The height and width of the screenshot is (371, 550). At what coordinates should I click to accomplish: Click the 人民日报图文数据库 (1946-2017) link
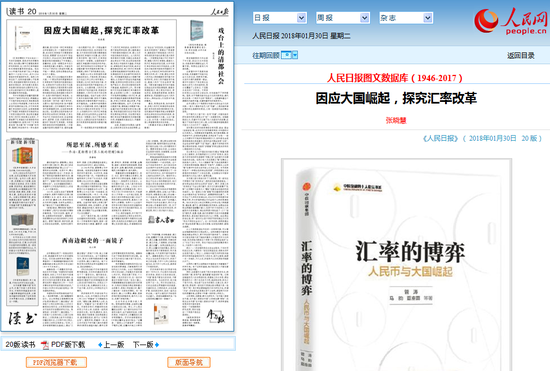click(x=395, y=78)
